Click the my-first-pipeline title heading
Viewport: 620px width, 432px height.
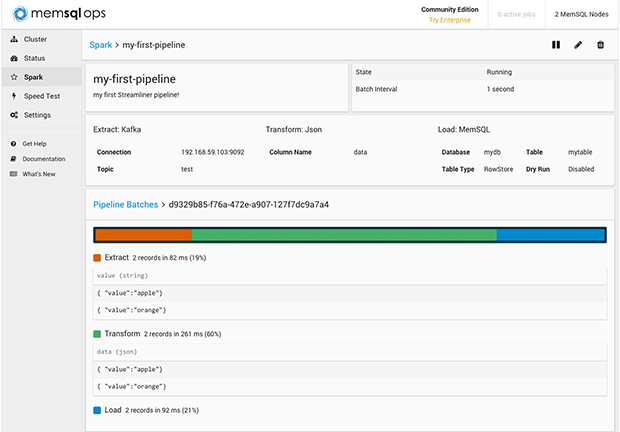point(134,79)
